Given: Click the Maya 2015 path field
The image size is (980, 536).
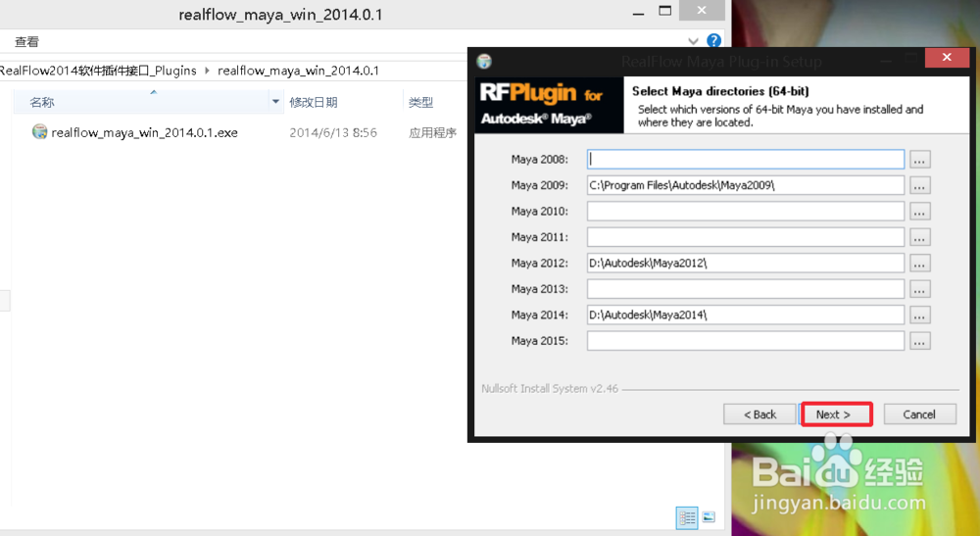Looking at the screenshot, I should pyautogui.click(x=746, y=340).
